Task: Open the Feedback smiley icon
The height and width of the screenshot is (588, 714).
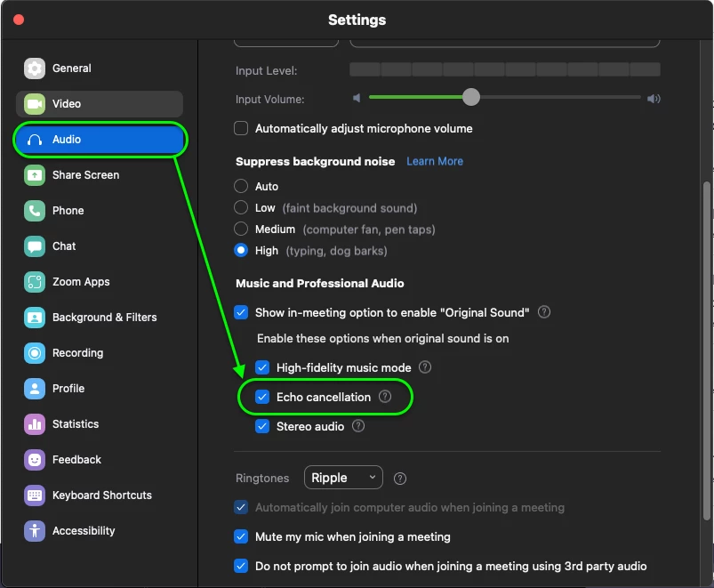Action: pyautogui.click(x=35, y=460)
